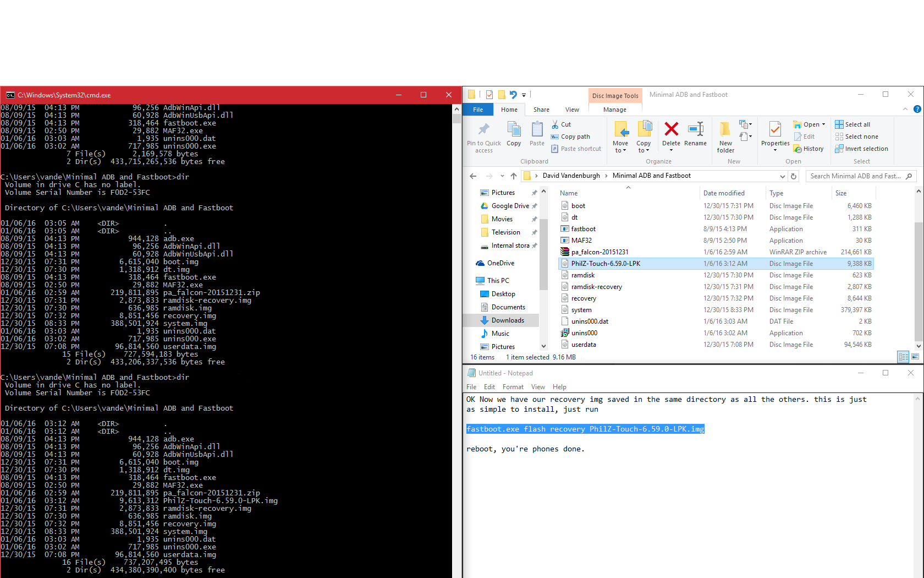Go up one folder level

pyautogui.click(x=514, y=176)
